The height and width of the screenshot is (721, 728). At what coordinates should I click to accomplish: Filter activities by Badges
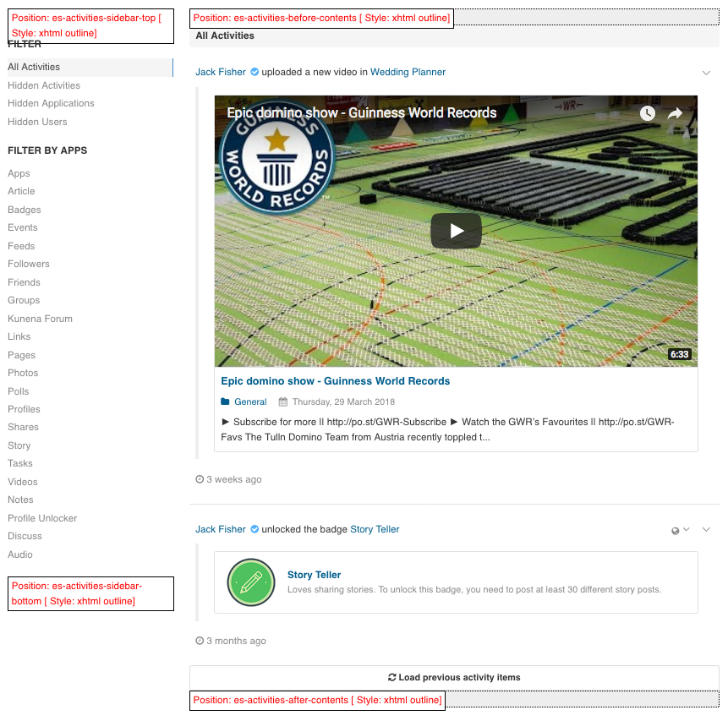click(25, 210)
